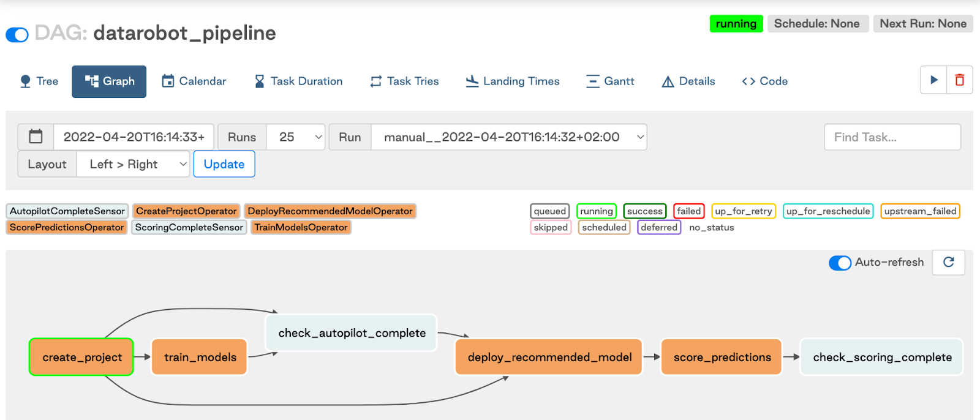Image resolution: width=980 pixels, height=420 pixels.
Task: Open the calendar date picker icon
Action: [x=36, y=137]
